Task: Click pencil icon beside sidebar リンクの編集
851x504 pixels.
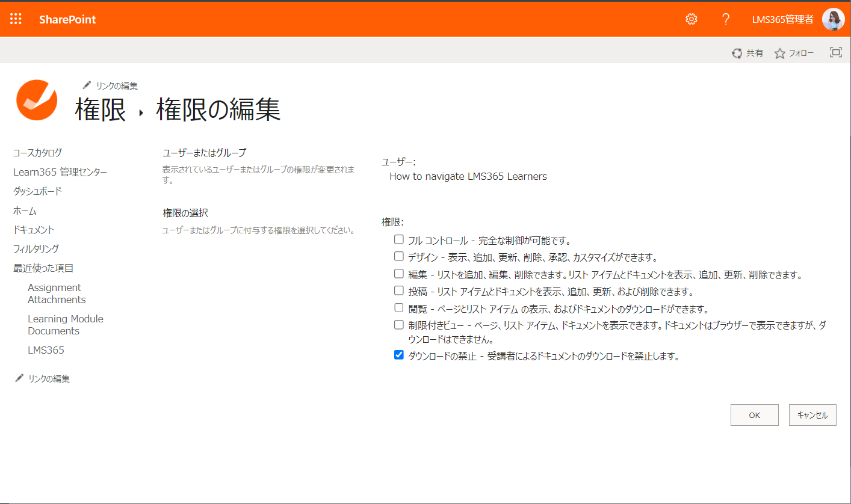Action: pos(19,378)
